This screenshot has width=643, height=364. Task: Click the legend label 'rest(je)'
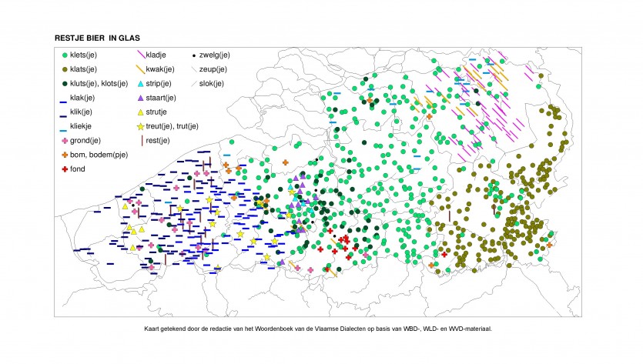pos(158,141)
